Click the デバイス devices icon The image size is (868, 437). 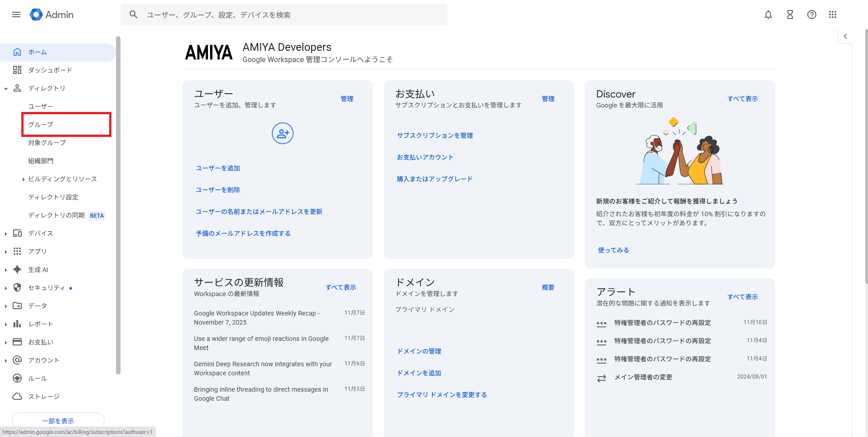click(17, 233)
